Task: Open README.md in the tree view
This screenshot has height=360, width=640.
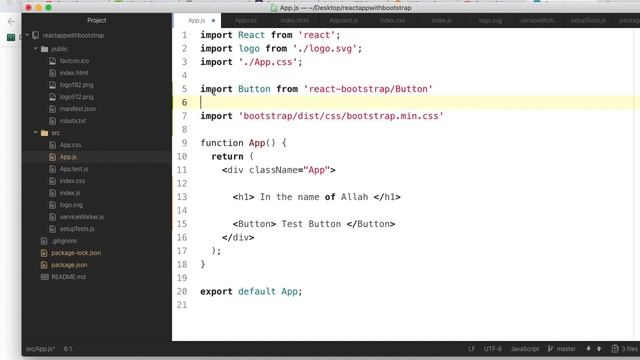Action: pyautogui.click(x=69, y=277)
